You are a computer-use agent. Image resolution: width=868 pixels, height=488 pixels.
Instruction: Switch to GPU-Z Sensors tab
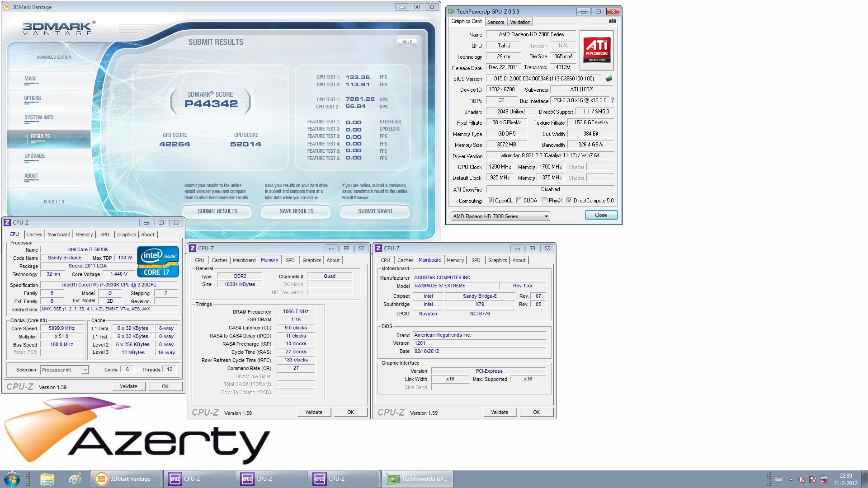click(495, 22)
